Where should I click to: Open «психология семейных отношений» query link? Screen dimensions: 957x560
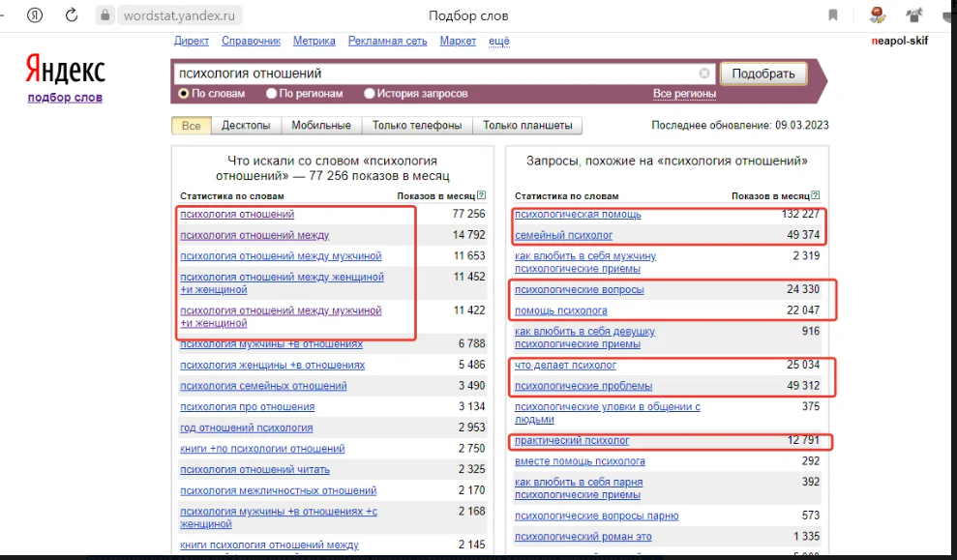tap(263, 386)
